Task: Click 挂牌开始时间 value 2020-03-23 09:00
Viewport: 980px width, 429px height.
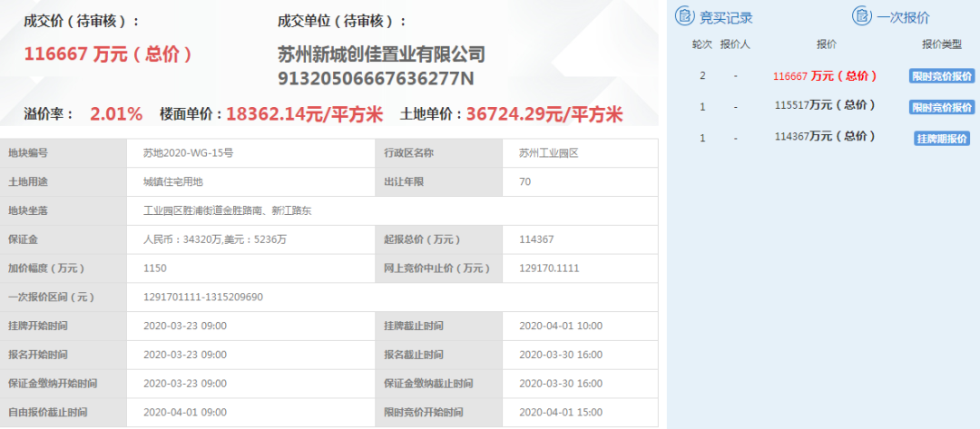Action: point(185,326)
